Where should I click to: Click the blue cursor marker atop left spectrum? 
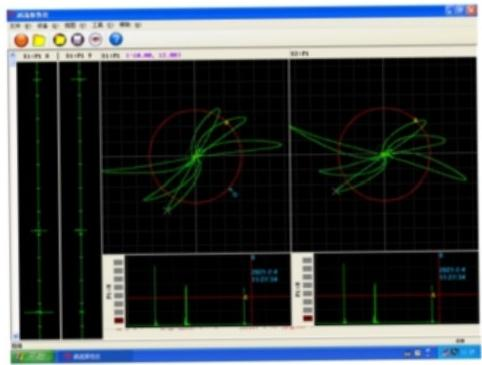click(253, 258)
